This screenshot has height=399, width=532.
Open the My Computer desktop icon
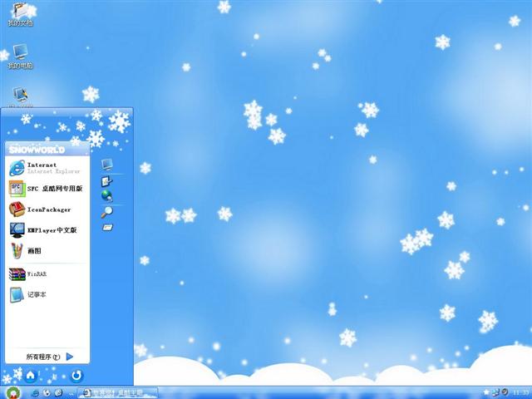pyautogui.click(x=20, y=57)
